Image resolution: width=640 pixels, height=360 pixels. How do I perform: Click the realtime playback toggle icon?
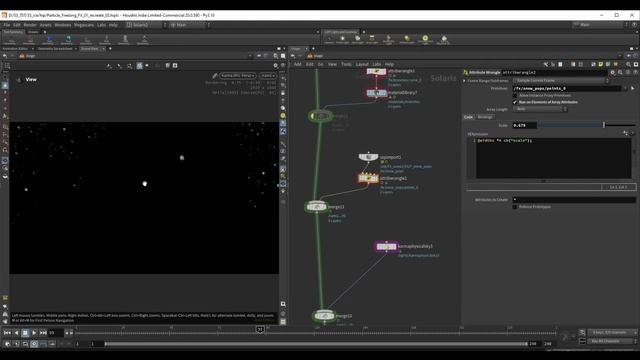pos(34,344)
